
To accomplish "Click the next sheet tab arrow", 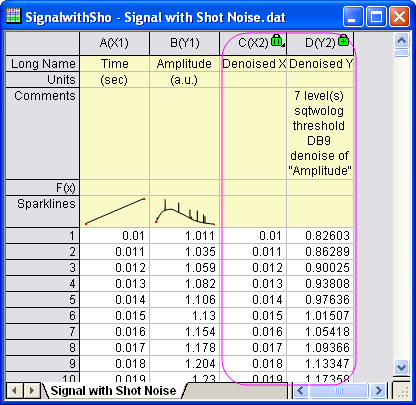I will click(31, 390).
